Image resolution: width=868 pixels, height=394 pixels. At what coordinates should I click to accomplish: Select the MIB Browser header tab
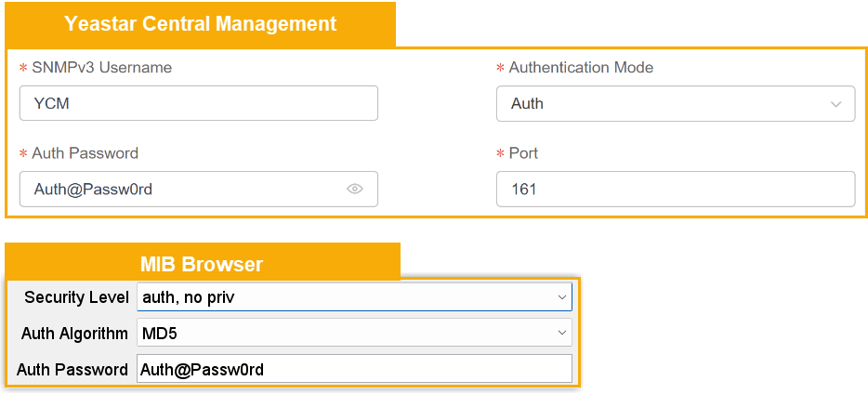(x=202, y=264)
